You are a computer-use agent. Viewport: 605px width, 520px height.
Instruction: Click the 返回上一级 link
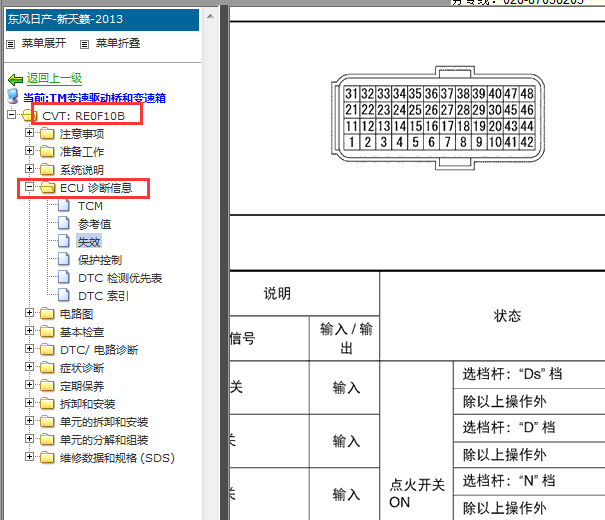coord(54,78)
